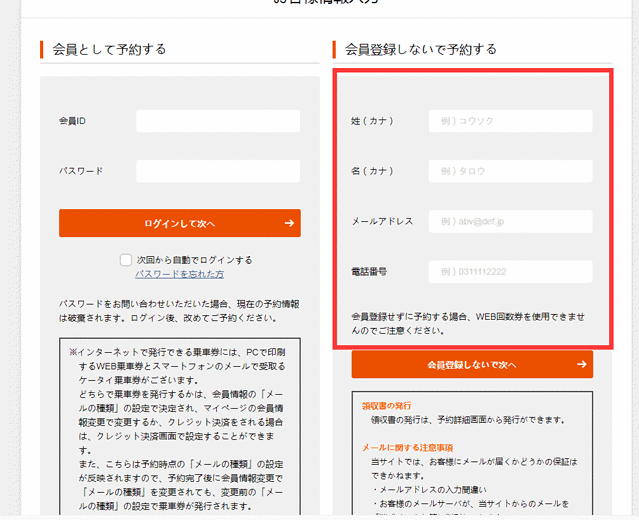Click the arrow icon on the ログインして次へ button
Image resolution: width=639 pixels, height=520 pixels.
pos(289,223)
